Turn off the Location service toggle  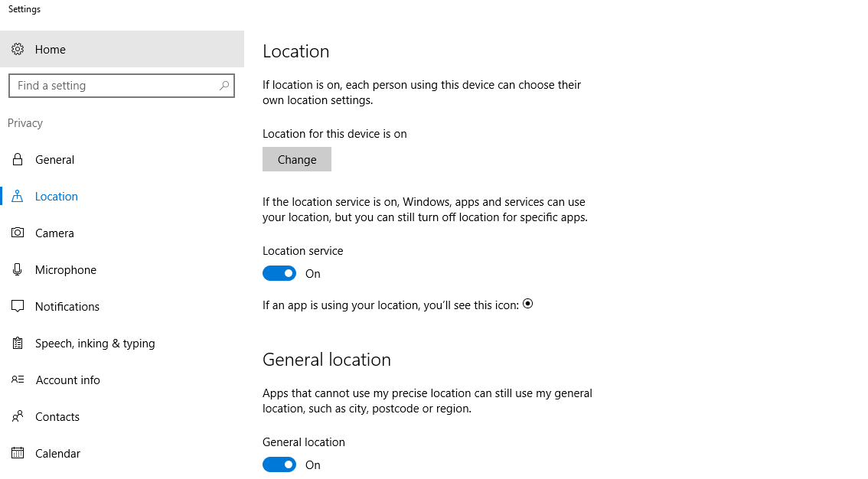coord(279,273)
